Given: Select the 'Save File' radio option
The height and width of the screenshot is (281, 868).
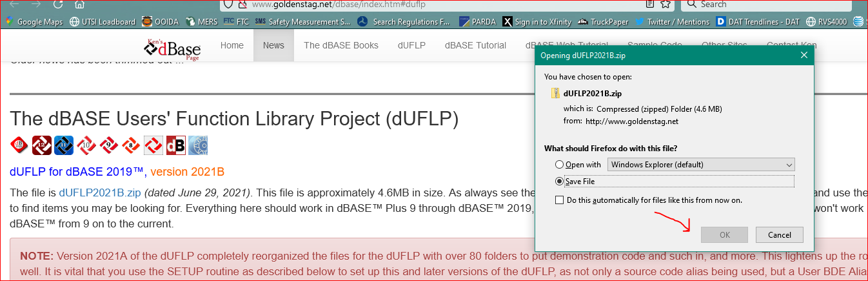Looking at the screenshot, I should pos(560,182).
